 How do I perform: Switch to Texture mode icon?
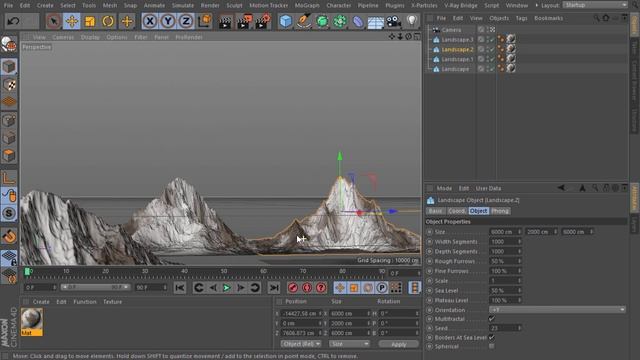tap(9, 85)
